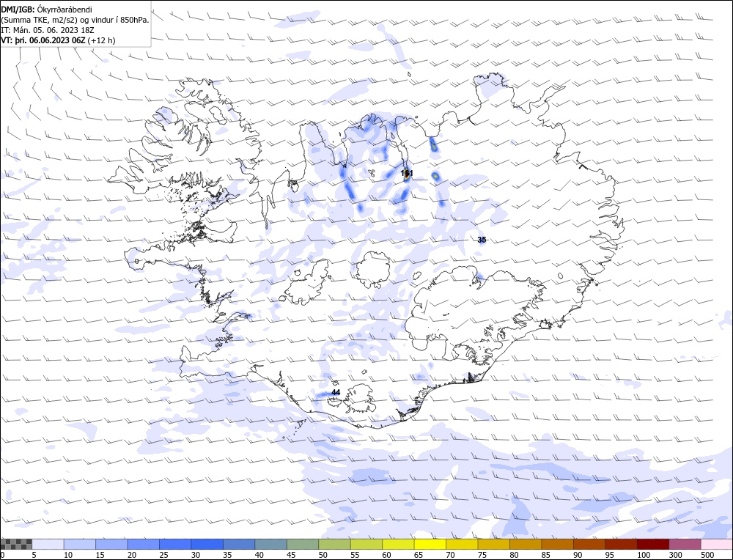The image size is (733, 560).
Task: Select the palest lavender swatch between 5 and 10
Action: pos(48,544)
